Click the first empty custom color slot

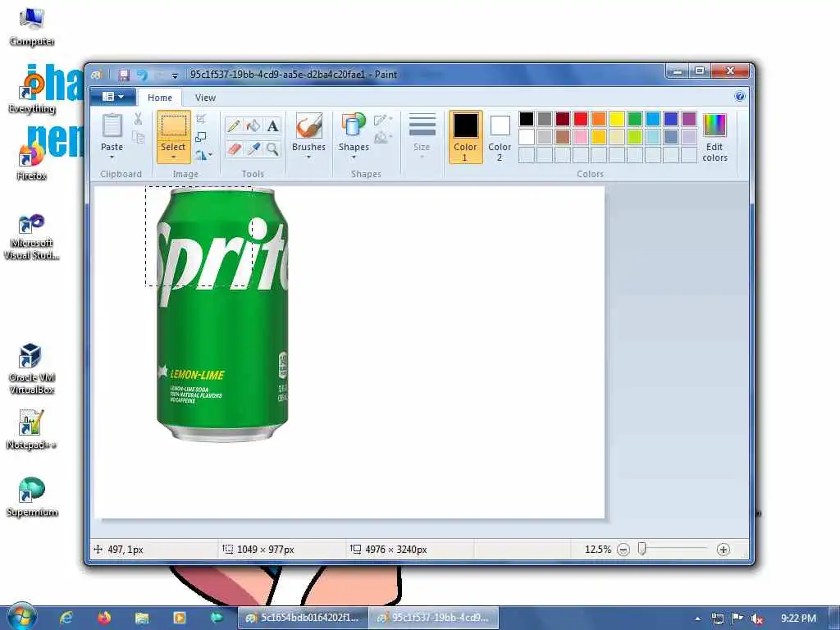coord(527,155)
